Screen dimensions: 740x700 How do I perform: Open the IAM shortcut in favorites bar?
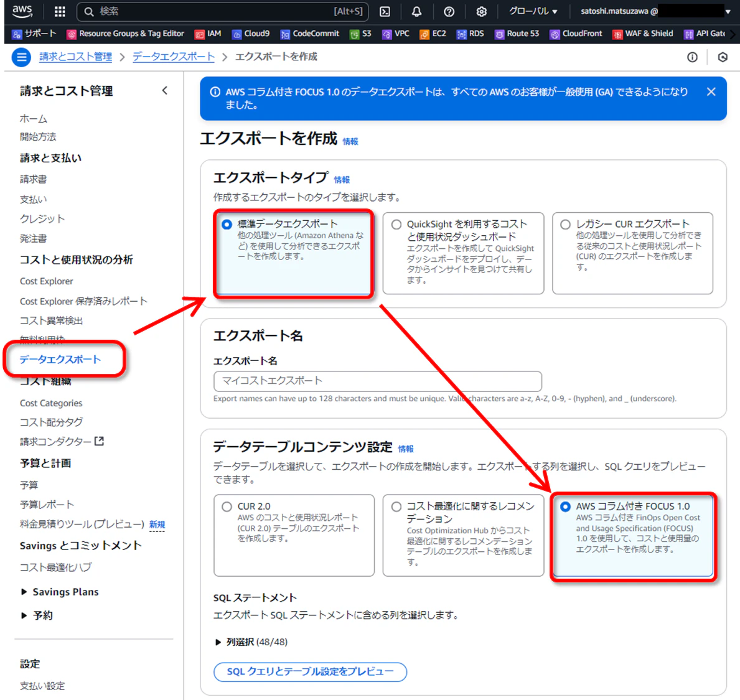(208, 34)
